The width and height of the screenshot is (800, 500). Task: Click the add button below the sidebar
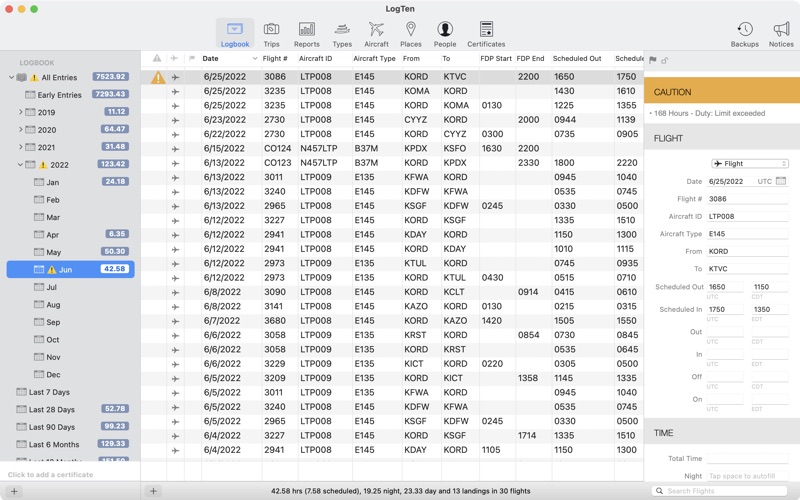(x=14, y=491)
